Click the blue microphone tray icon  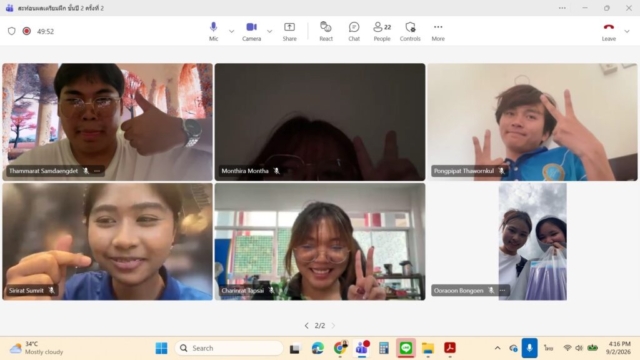click(x=529, y=348)
